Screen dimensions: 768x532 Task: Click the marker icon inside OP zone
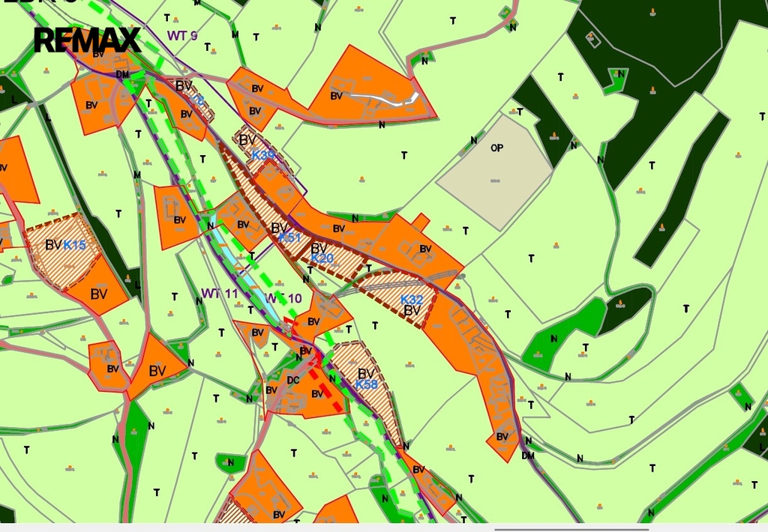495,181
